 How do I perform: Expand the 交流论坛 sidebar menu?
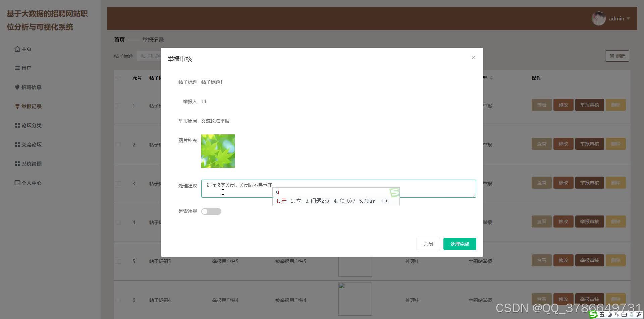point(28,145)
